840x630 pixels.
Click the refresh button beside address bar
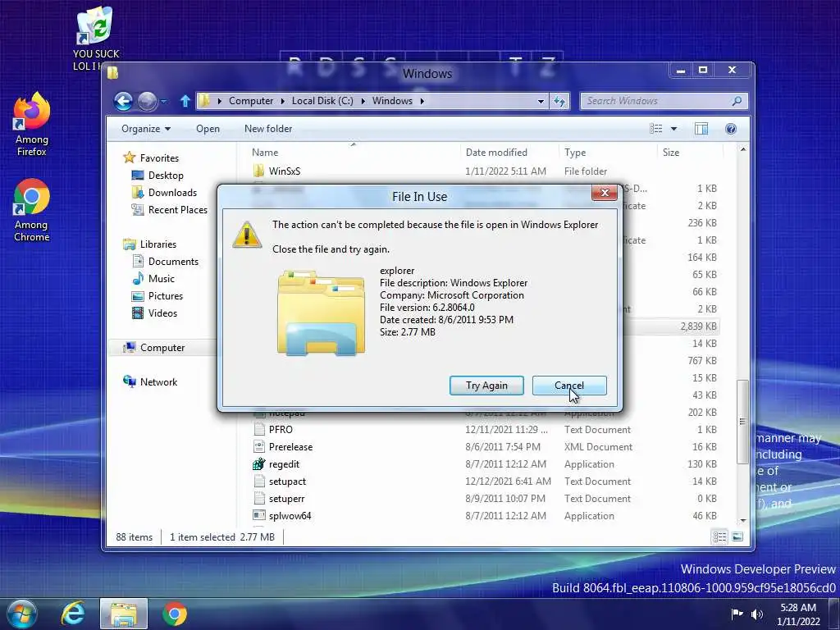559,101
